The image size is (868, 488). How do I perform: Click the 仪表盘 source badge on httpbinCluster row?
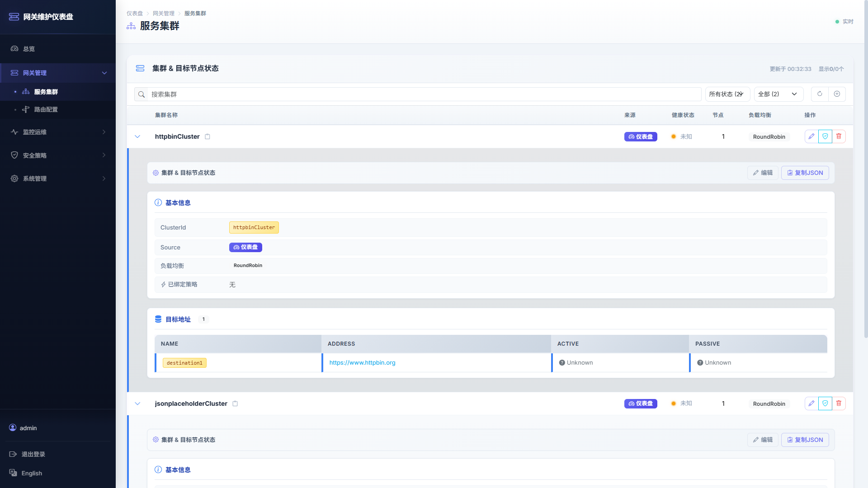click(x=641, y=136)
